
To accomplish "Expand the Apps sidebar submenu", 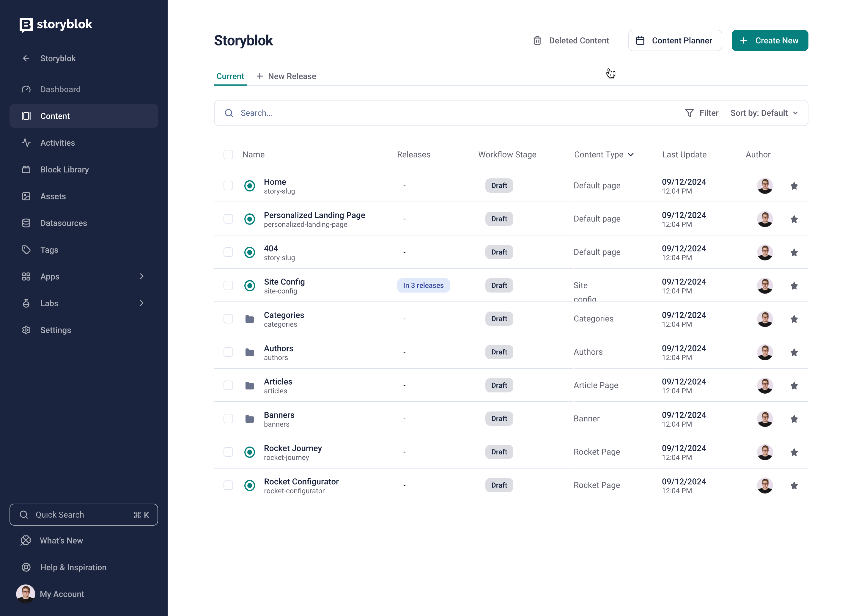I will click(141, 276).
